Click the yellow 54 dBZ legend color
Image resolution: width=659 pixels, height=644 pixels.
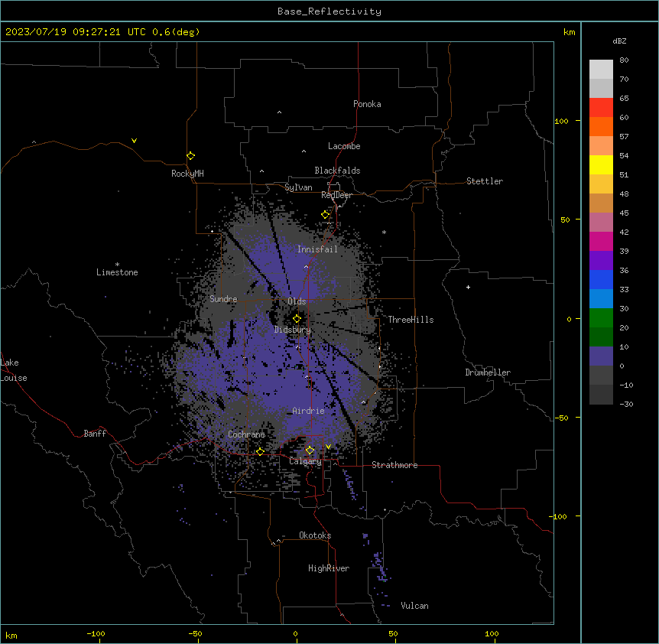click(x=601, y=164)
